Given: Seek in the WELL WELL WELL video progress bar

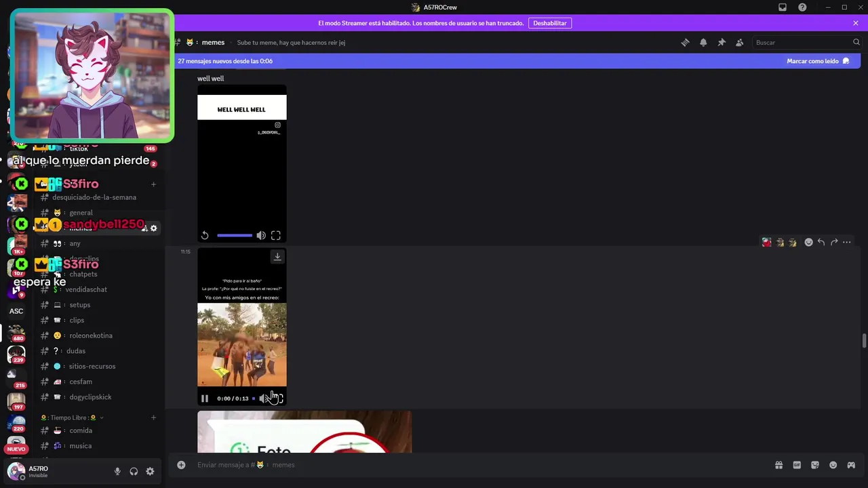Looking at the screenshot, I should 235,235.
